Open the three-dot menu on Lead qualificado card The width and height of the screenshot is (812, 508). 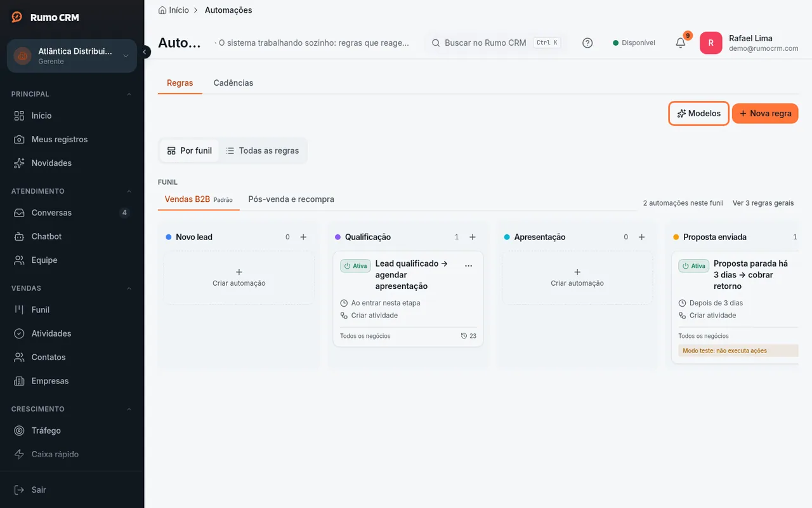tap(469, 265)
